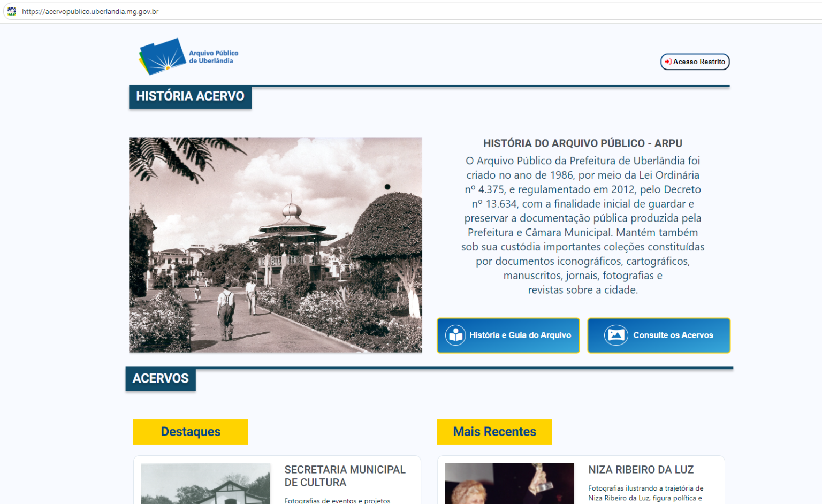Click the picture icon on Consulte os Acervos

616,335
